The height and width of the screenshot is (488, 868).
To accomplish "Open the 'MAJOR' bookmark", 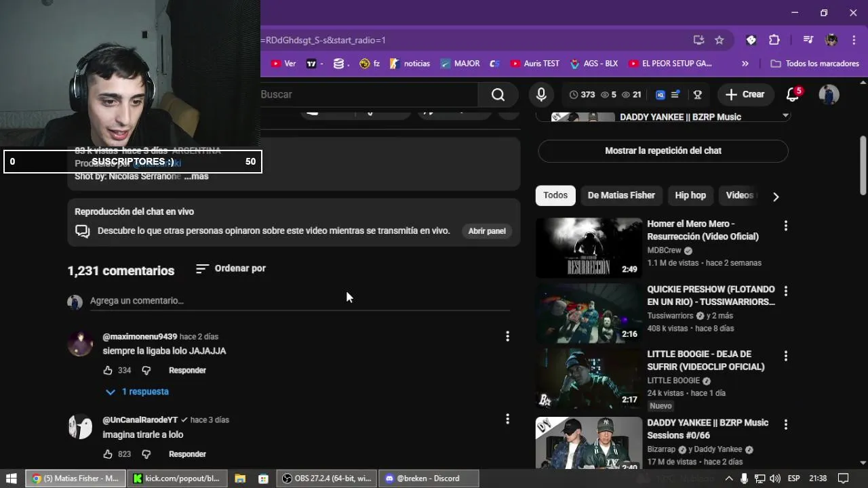I will click(x=460, y=64).
